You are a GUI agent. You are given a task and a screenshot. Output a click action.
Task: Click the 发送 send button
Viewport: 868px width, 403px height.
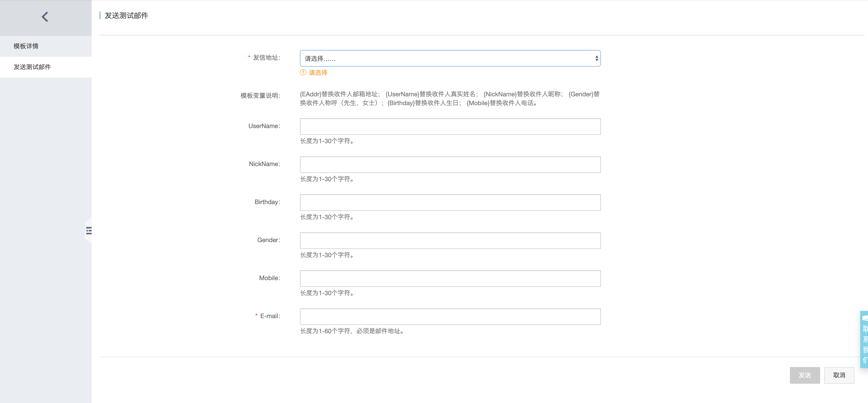tap(805, 375)
